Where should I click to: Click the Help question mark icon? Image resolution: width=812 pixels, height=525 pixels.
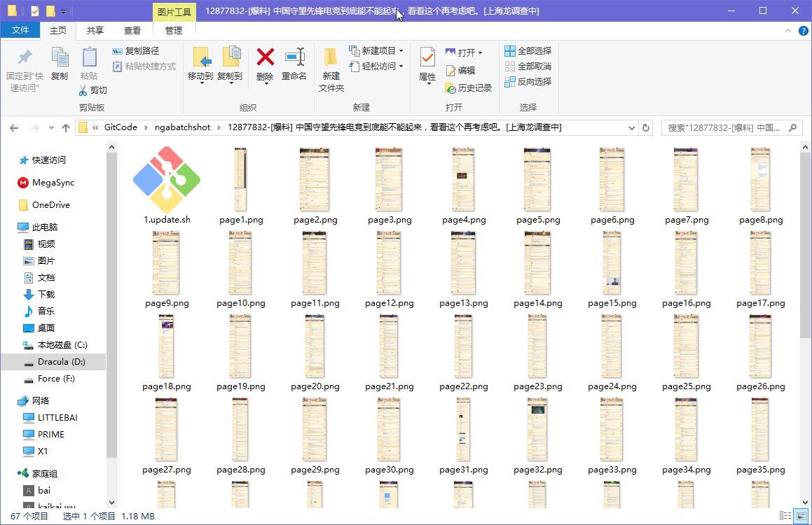coord(803,31)
